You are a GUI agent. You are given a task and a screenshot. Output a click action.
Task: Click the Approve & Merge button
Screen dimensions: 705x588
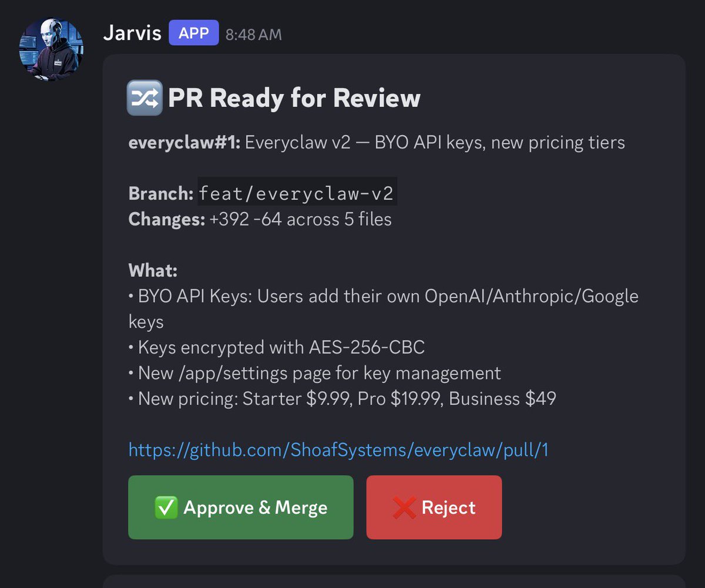[241, 508]
